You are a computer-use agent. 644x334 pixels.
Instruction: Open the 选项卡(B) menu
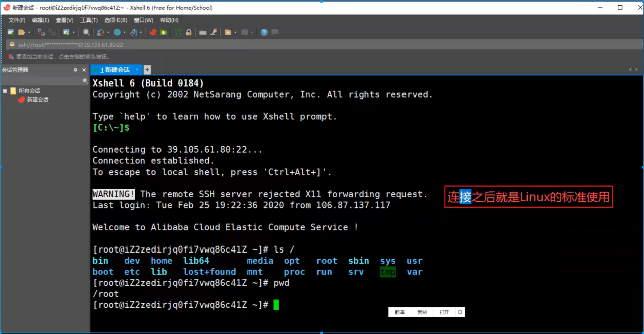click(x=116, y=20)
